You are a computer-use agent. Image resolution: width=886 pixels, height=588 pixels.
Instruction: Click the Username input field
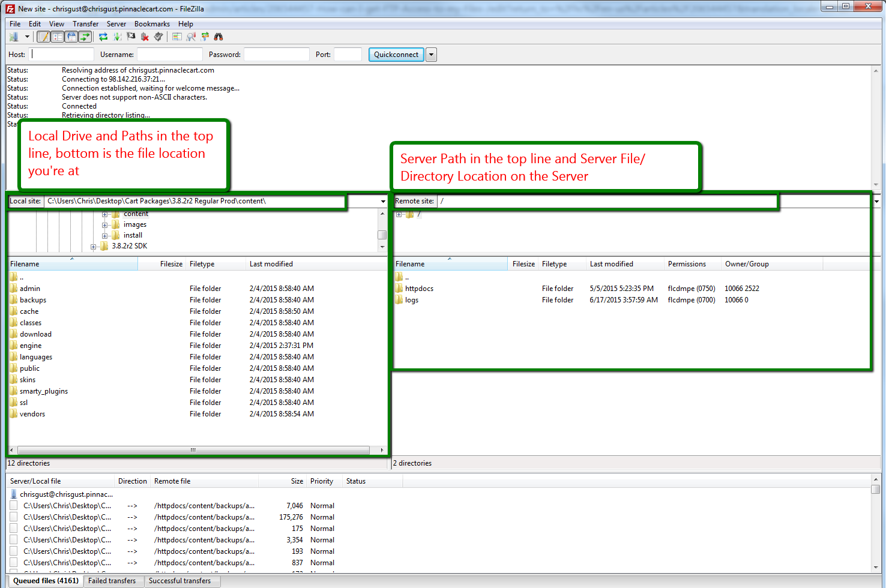click(x=170, y=55)
